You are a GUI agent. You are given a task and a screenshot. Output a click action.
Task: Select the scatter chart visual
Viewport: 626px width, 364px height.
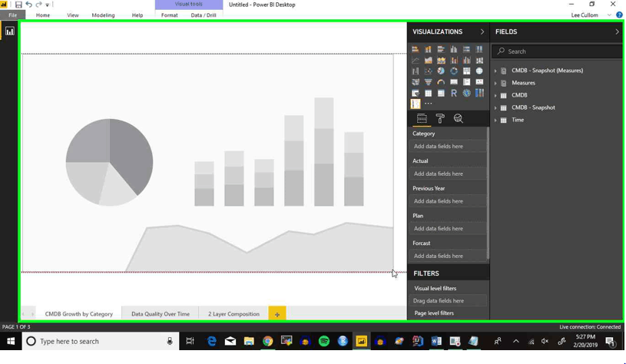428,71
